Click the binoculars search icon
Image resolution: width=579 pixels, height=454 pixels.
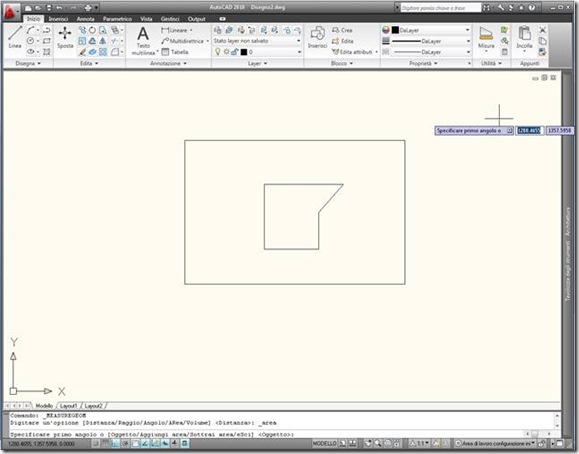click(487, 7)
